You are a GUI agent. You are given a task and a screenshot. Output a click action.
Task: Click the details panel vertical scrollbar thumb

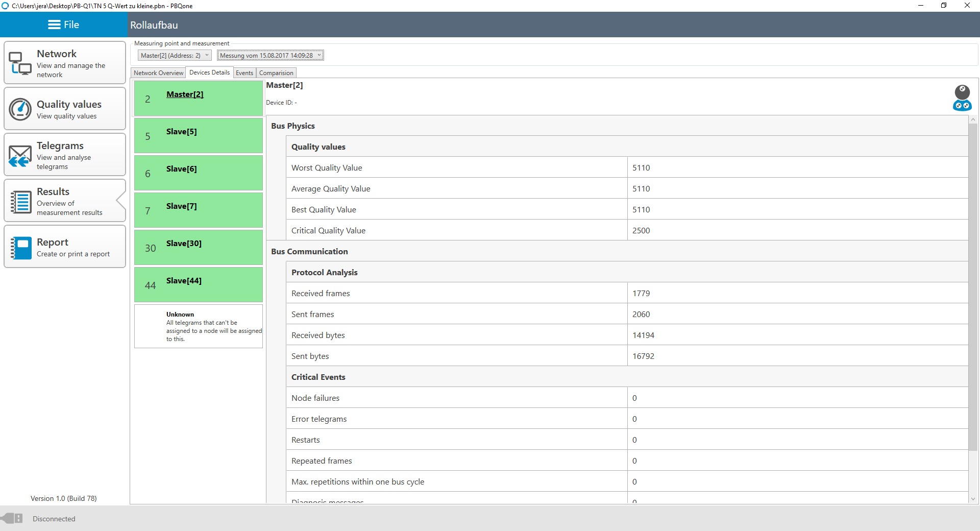pos(973,286)
